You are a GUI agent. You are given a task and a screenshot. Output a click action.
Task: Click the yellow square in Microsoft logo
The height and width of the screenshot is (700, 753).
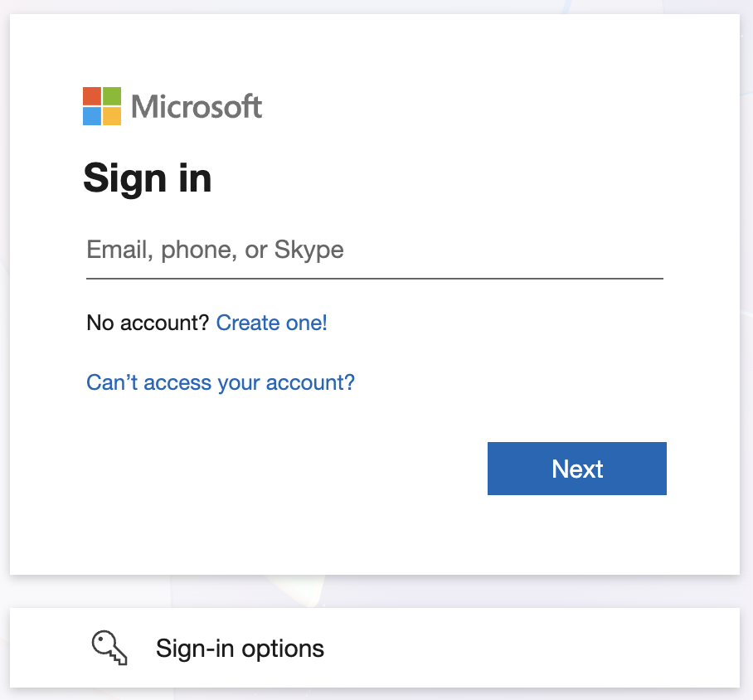click(112, 116)
